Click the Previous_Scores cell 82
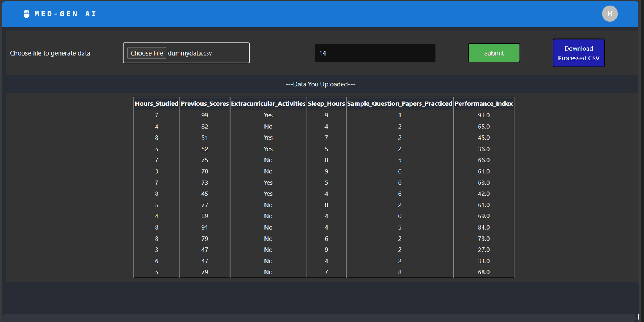The image size is (644, 322). pyautogui.click(x=205, y=127)
